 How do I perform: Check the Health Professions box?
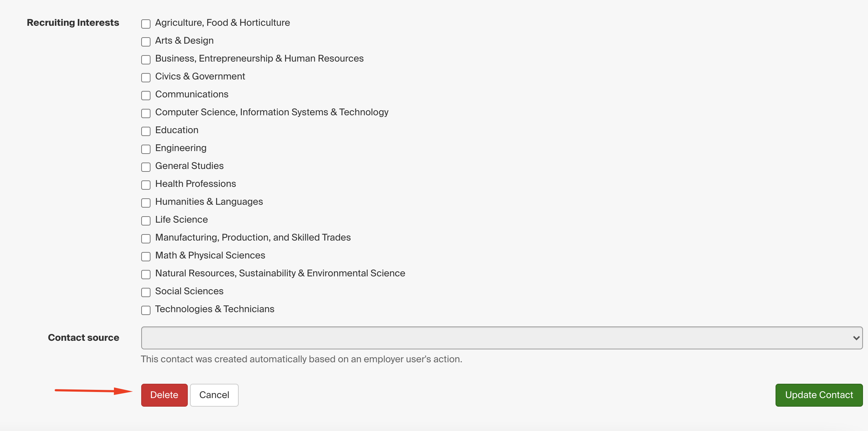point(146,185)
